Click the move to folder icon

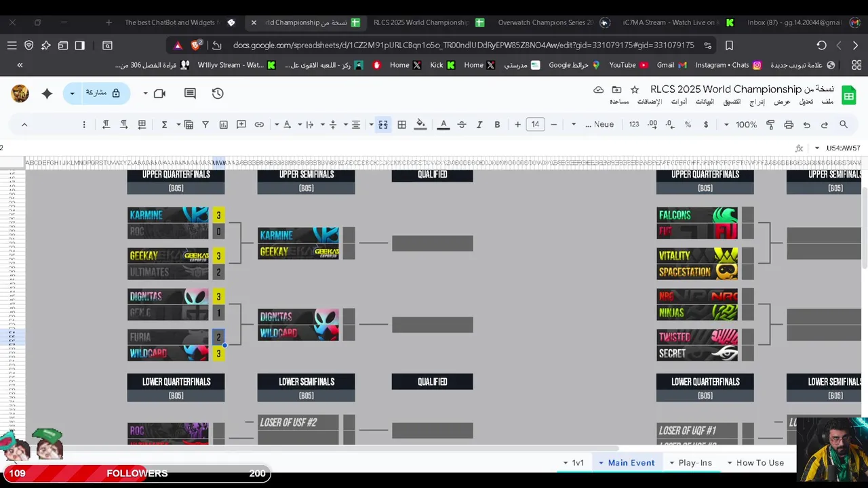coord(616,89)
